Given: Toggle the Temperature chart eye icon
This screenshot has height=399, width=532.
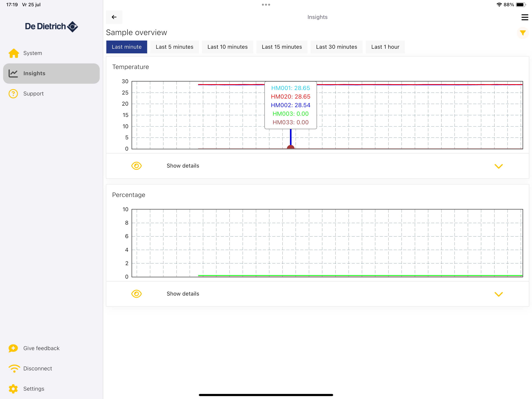Looking at the screenshot, I should [136, 166].
